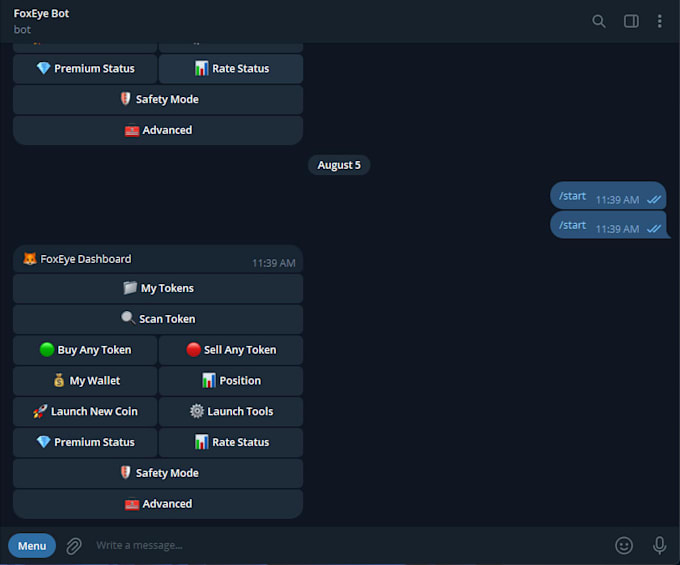This screenshot has width=680, height=565.
Task: Open My Tokens in the dashboard
Action: click(x=158, y=288)
